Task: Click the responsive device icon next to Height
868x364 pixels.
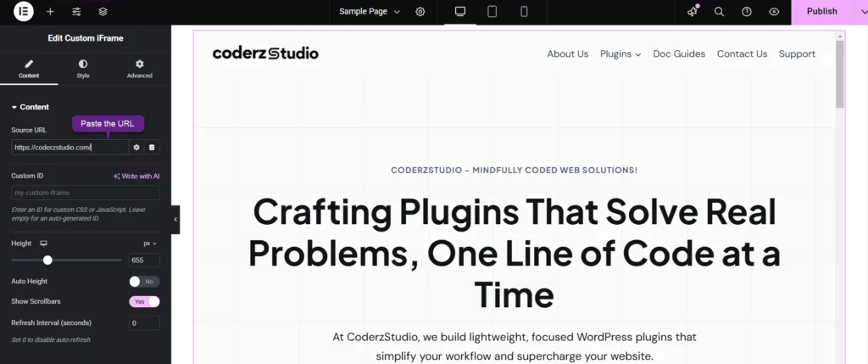Action: click(x=44, y=244)
